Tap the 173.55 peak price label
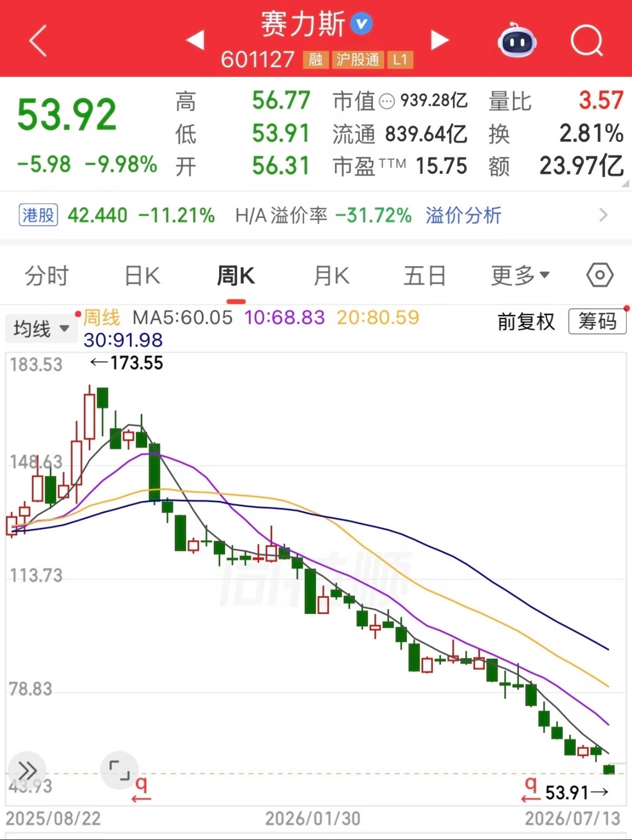Screen dimensions: 632x840 (x=136, y=363)
